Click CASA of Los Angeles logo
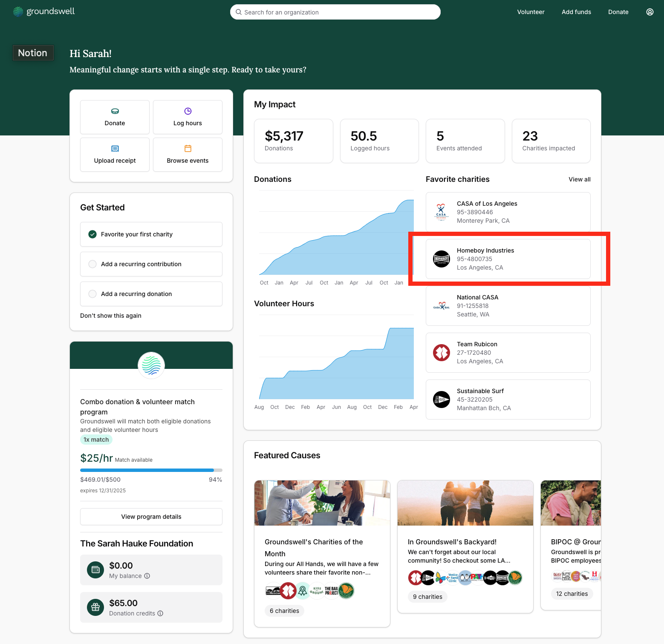Screen dimensions: 664x644 [441, 212]
